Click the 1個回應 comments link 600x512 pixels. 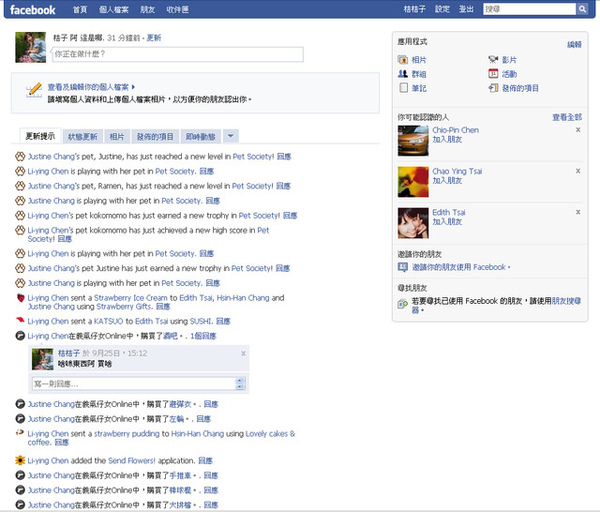pos(203,336)
